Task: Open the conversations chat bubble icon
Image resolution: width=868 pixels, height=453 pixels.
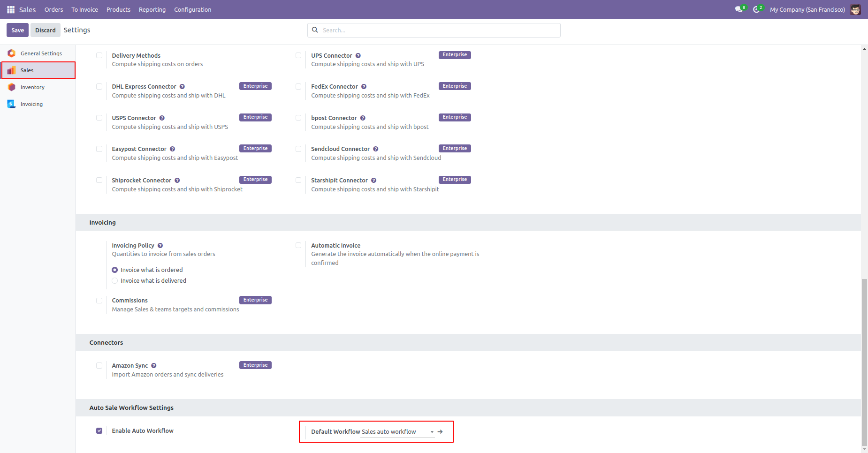Action: 739,9
